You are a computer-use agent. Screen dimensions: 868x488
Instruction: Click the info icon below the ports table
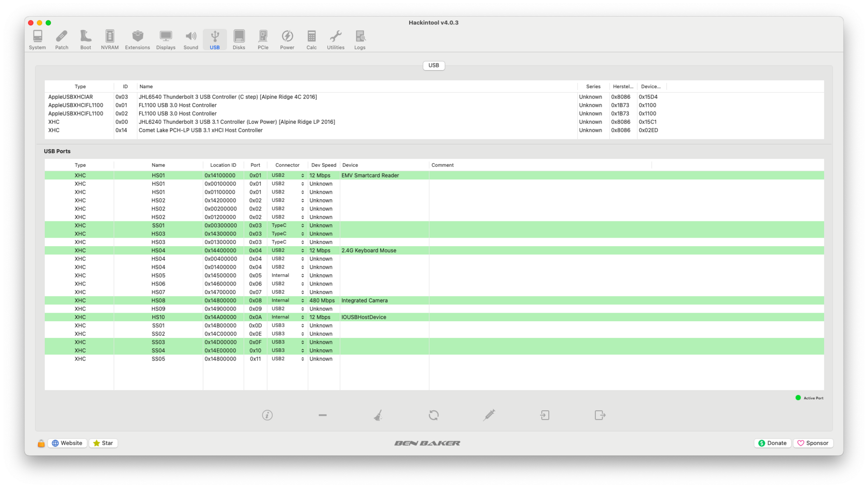tap(267, 415)
